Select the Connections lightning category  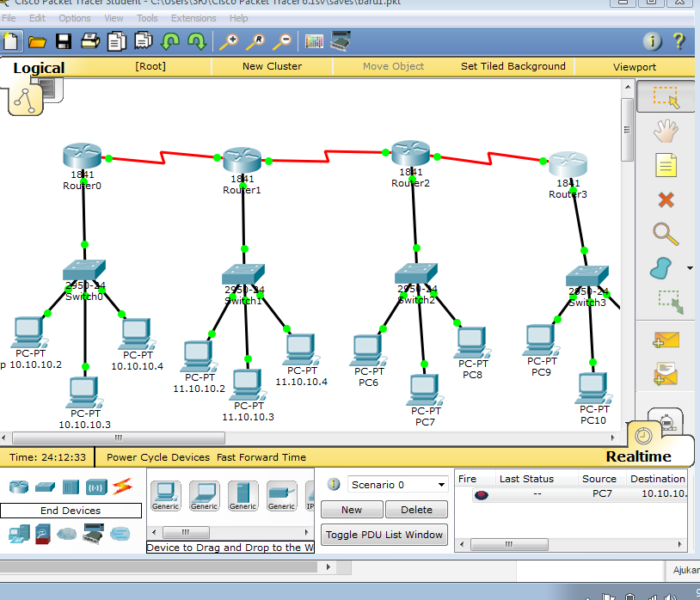(x=122, y=487)
